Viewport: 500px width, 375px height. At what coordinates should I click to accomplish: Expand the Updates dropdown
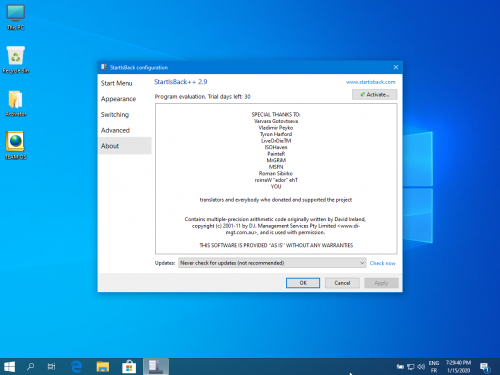point(272,263)
